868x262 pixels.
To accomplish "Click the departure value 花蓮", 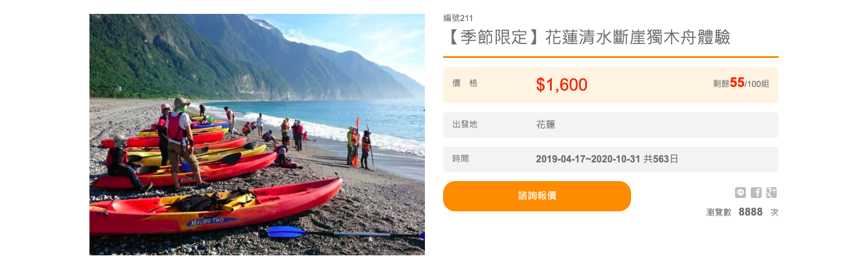I will coord(546,124).
